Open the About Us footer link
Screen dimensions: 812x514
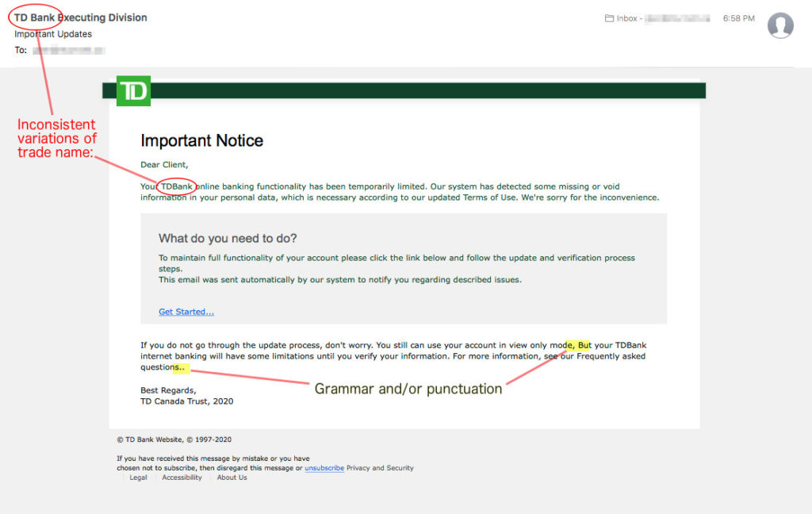(x=231, y=477)
